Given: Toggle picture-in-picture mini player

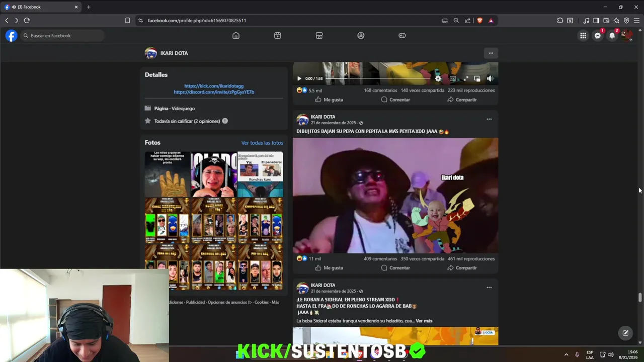Looking at the screenshot, I should (x=477, y=78).
